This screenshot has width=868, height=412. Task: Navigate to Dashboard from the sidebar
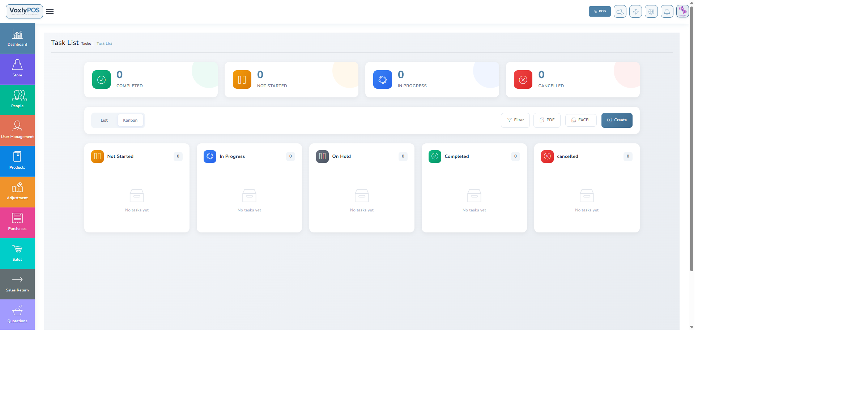point(17,38)
